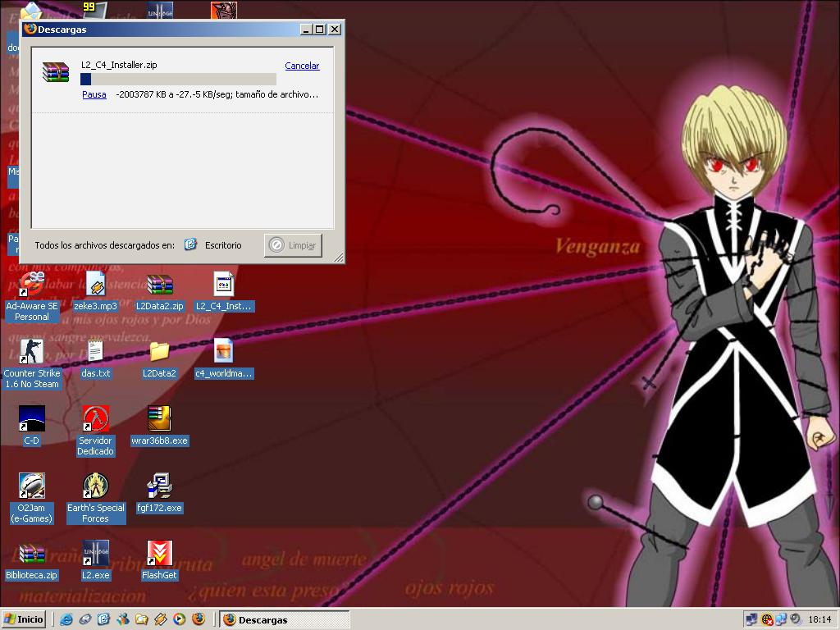Click the Descargas taskbar button

[x=285, y=620]
